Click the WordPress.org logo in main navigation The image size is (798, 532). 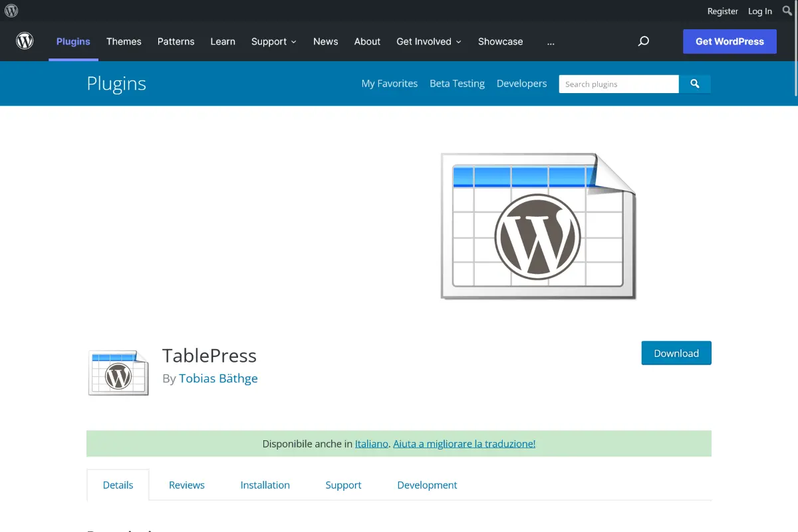point(25,41)
